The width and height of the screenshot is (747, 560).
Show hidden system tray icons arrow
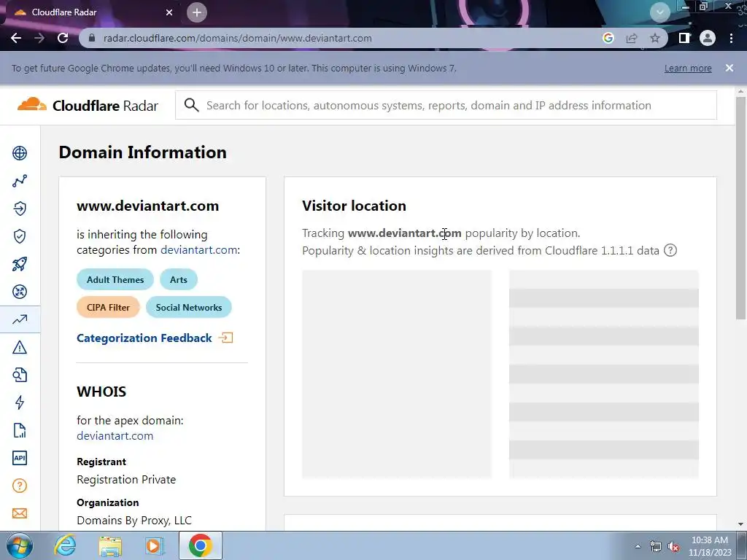638,546
